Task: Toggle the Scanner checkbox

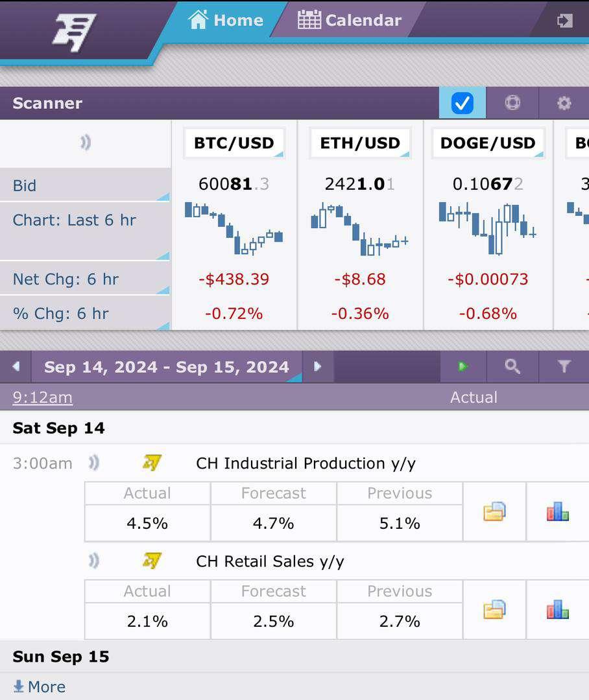Action: click(x=462, y=103)
